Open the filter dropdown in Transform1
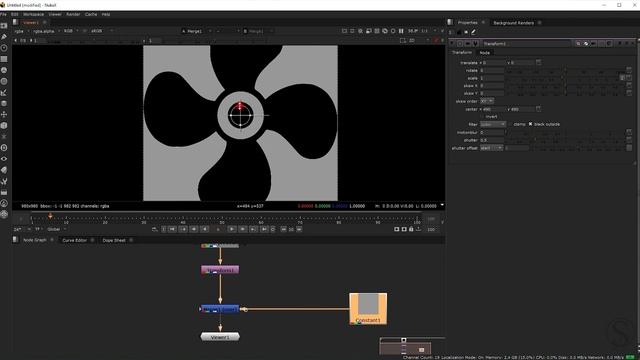Viewport: 640px width, 360px height. (x=493, y=124)
